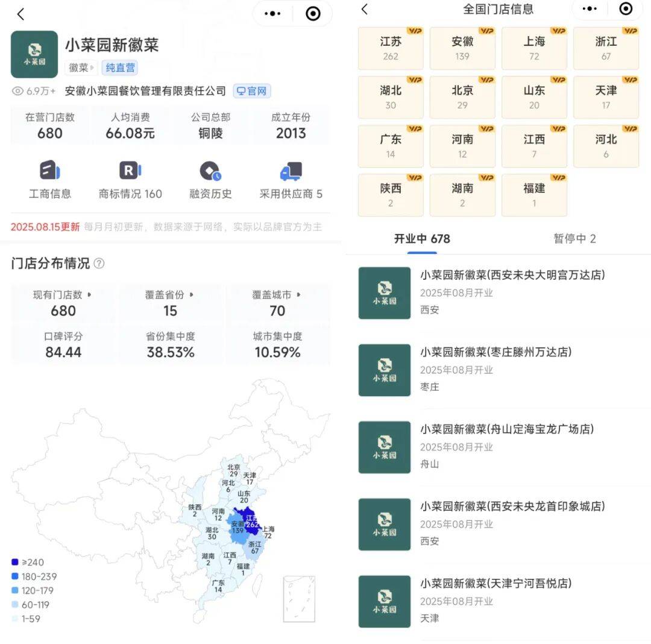This screenshot has height=644, width=651.
Task: Expand the 覆盖省份 details arrow
Action: click(x=192, y=295)
